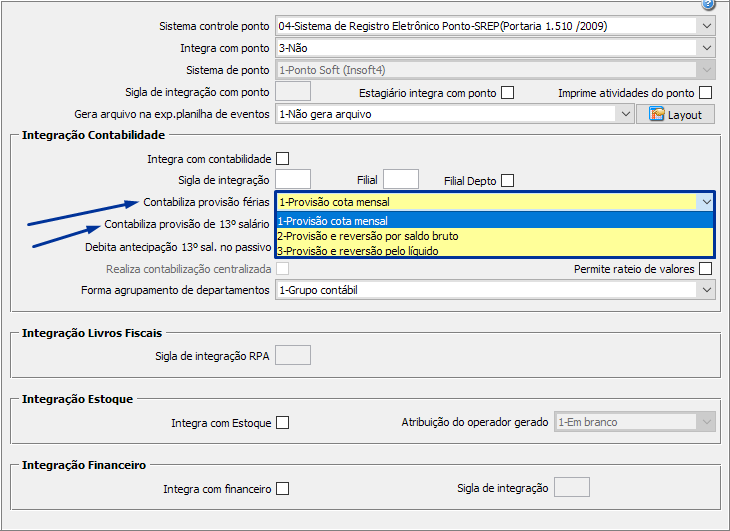730x531 pixels.
Task: Focus the Filial text field
Action: (400, 180)
